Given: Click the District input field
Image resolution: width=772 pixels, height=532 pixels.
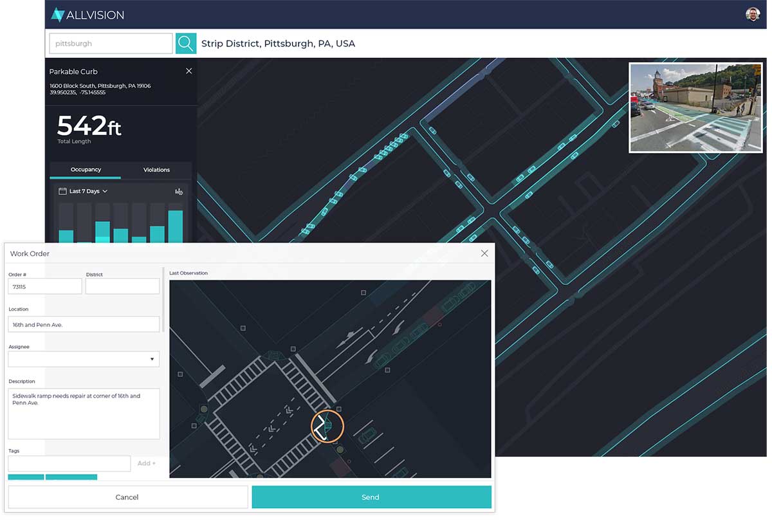Looking at the screenshot, I should [122, 286].
